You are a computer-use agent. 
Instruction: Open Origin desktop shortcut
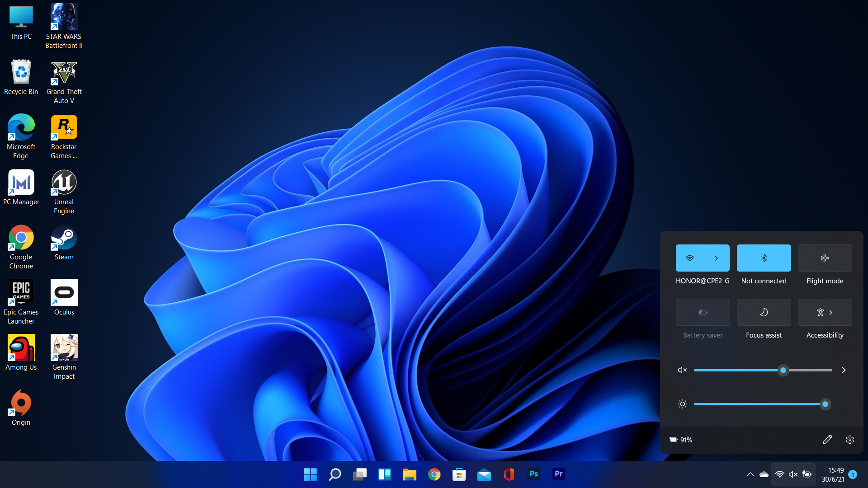click(21, 408)
